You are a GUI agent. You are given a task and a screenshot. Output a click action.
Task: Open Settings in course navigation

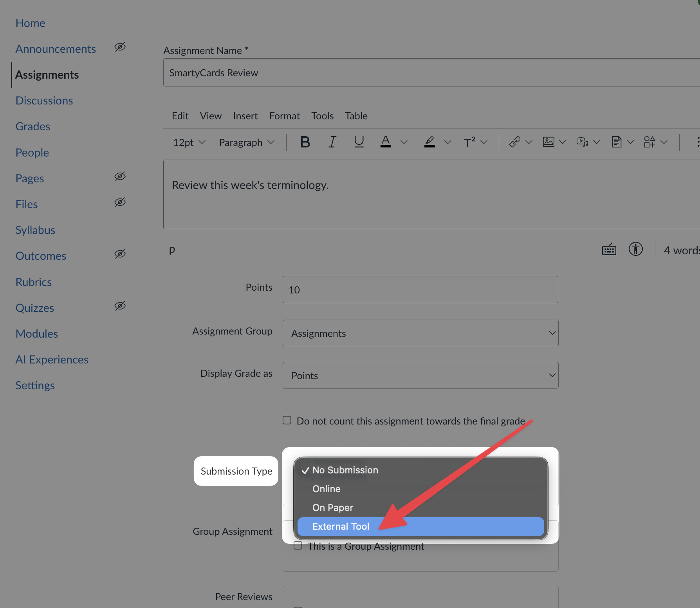(x=35, y=385)
